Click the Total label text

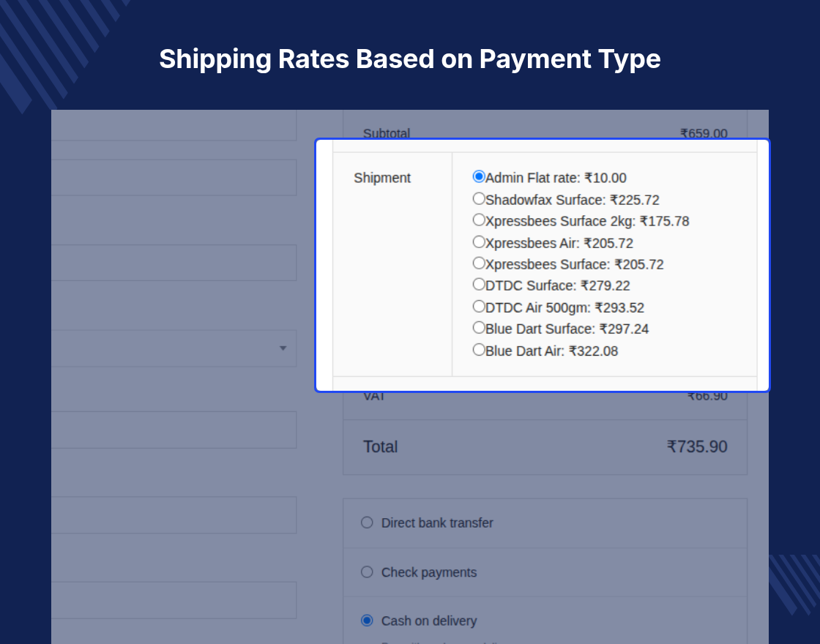[x=380, y=447]
